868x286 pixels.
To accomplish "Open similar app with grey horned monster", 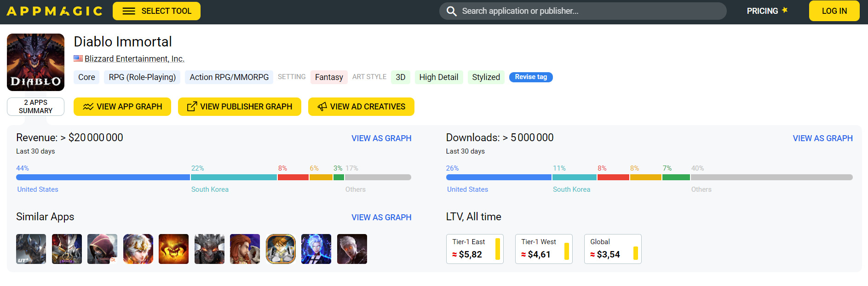I will point(209,249).
